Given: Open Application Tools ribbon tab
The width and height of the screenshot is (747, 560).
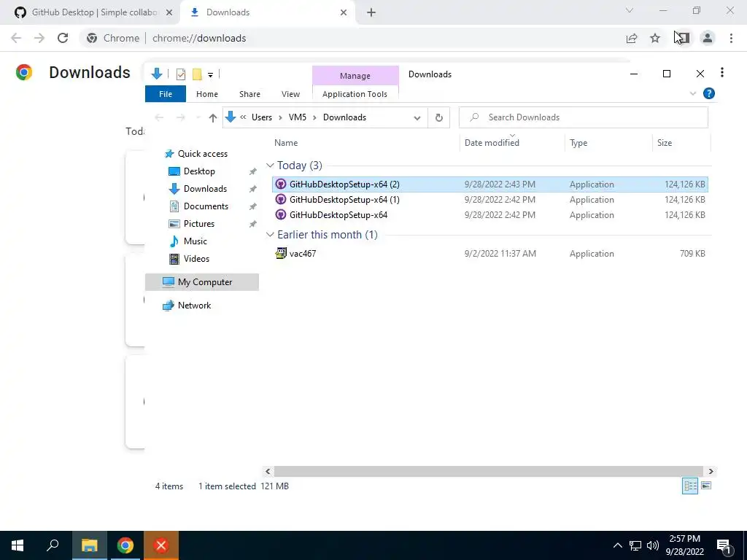Looking at the screenshot, I should (355, 94).
